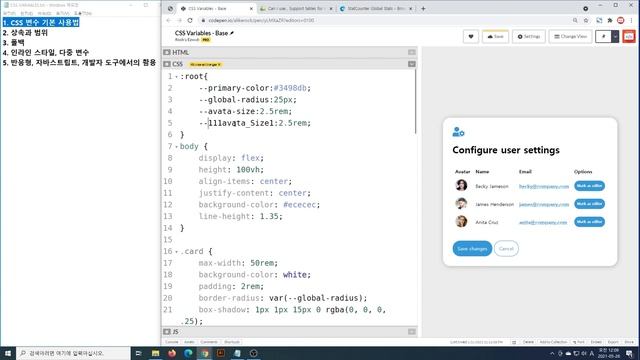The height and width of the screenshot is (360, 640).
Task: Save the pen with the Save button
Action: point(495,36)
